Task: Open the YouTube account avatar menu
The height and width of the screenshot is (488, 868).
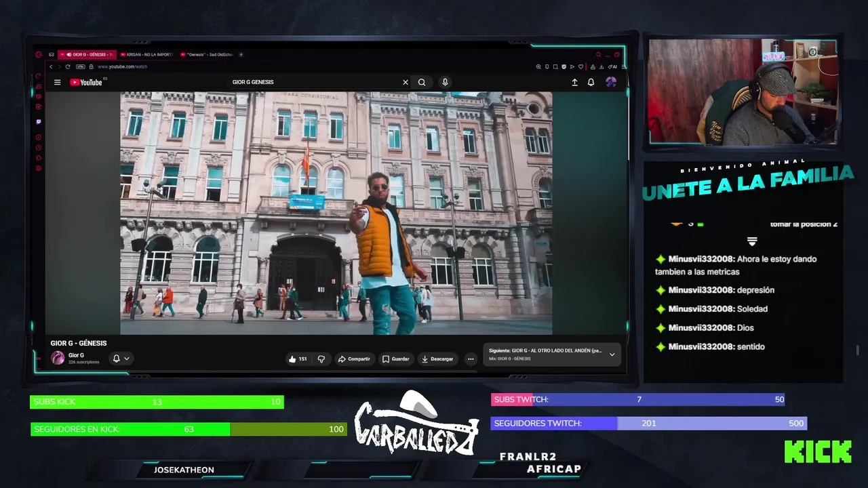Action: pyautogui.click(x=611, y=82)
